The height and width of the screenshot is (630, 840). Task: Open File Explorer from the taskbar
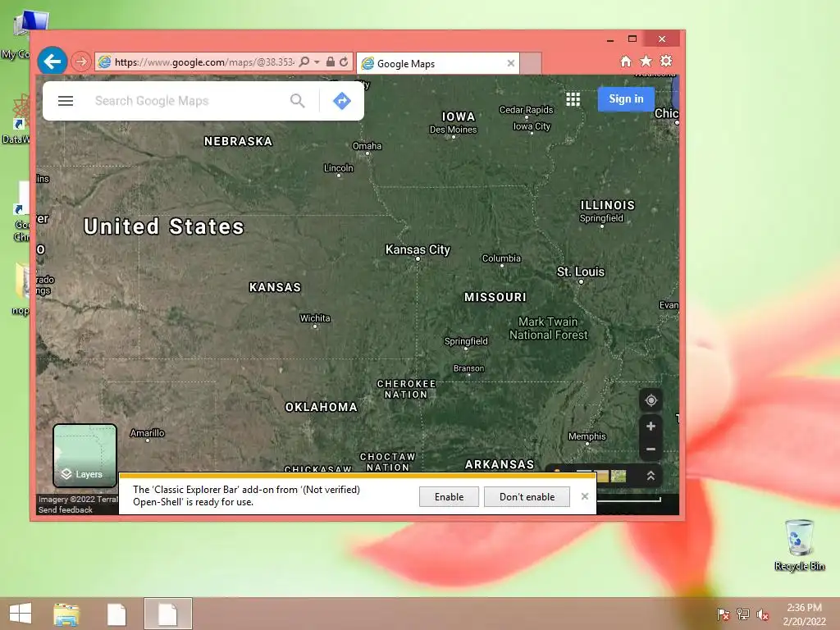[66, 614]
